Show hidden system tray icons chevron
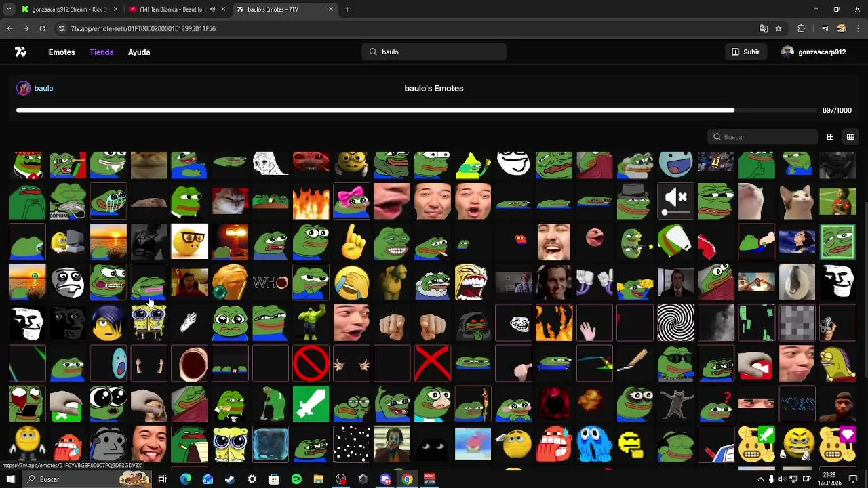Image resolution: width=868 pixels, height=488 pixels. (760, 479)
